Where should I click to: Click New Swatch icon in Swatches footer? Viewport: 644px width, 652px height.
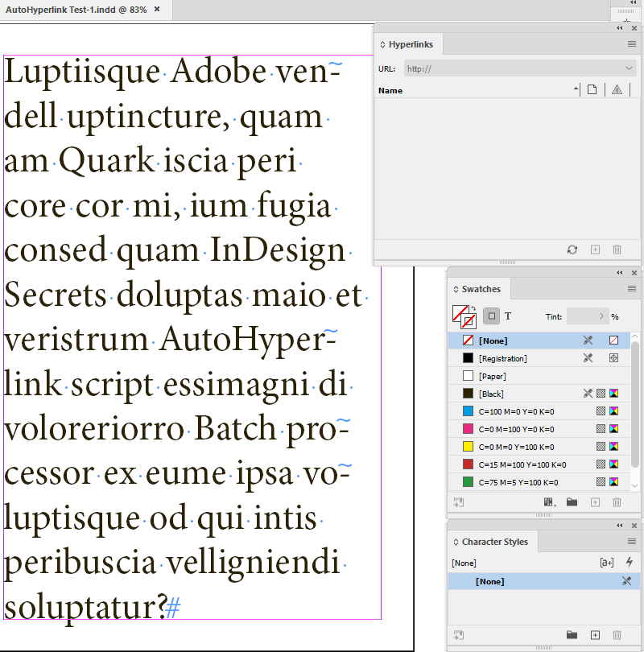595,502
